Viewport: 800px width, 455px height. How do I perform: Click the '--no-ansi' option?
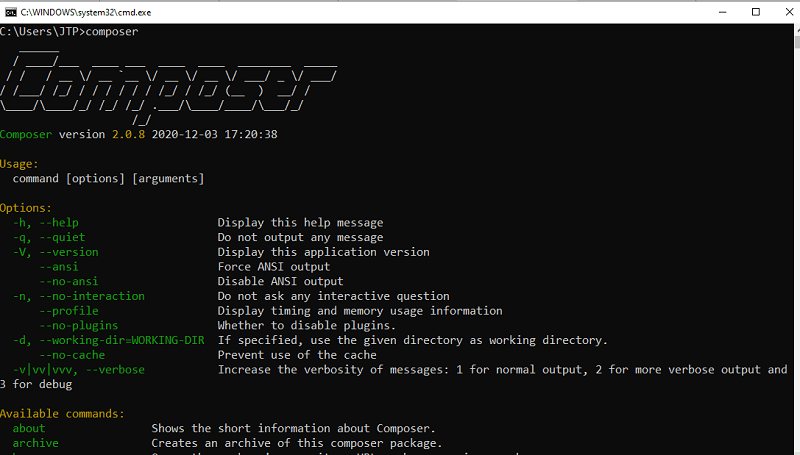pyautogui.click(x=69, y=282)
